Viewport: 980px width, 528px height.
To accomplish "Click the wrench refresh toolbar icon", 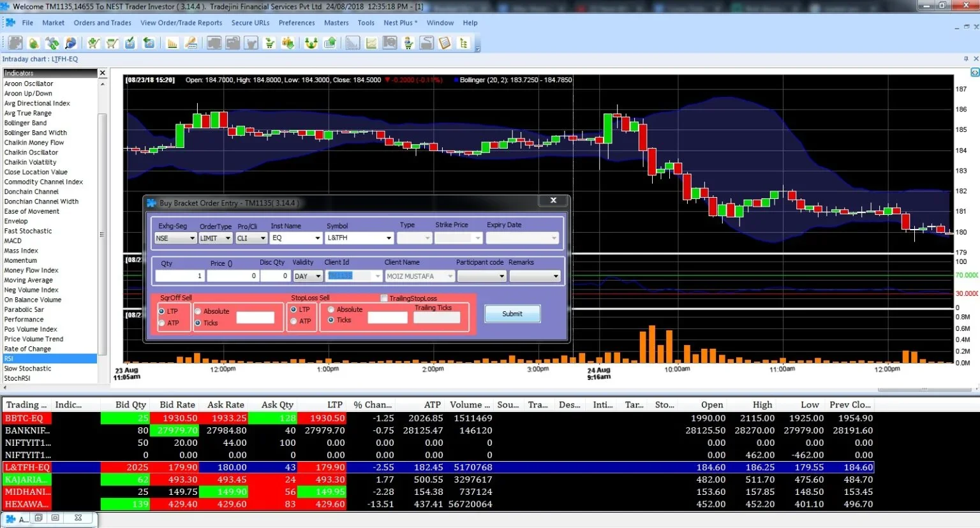I will pyautogui.click(x=52, y=43).
